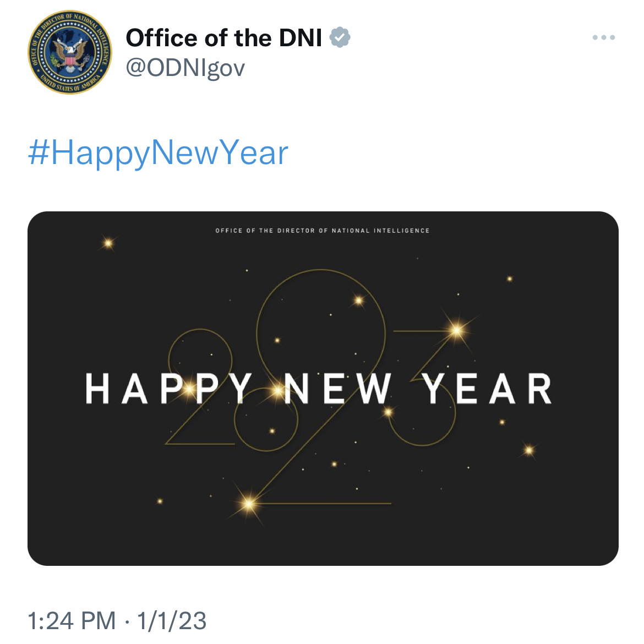Click the word YEAR in the image

487,389
